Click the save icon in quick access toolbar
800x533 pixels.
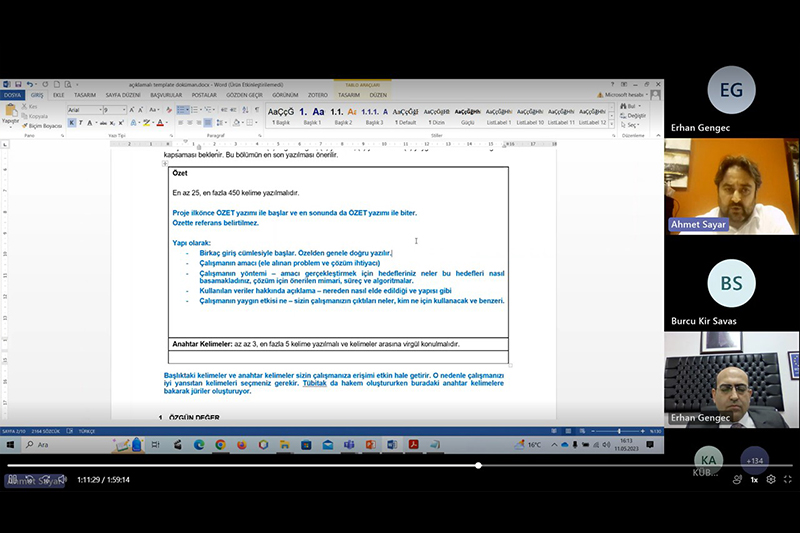[18, 84]
